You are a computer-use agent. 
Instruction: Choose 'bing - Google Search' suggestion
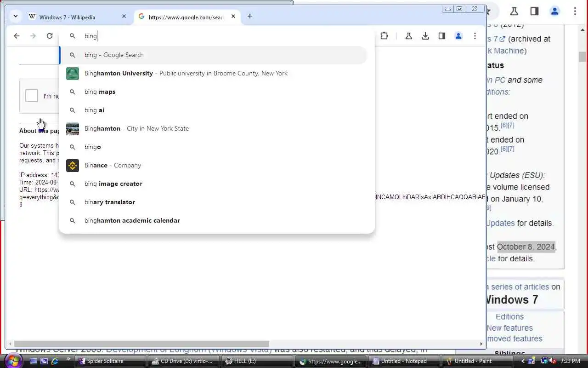[214, 55]
